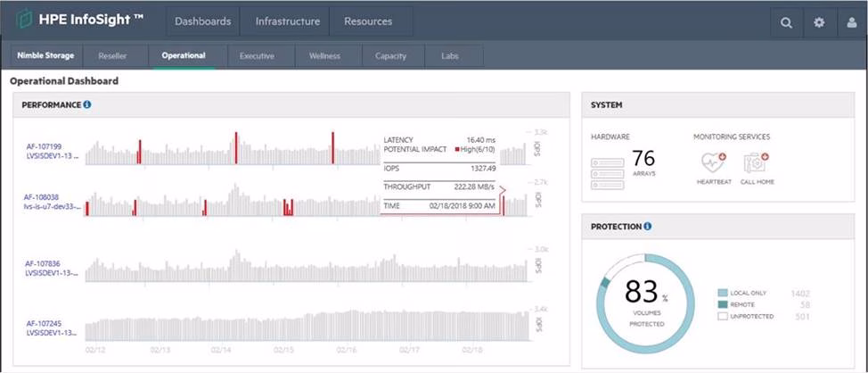Click the Protection info icon
The width and height of the screenshot is (868, 373).
click(648, 227)
